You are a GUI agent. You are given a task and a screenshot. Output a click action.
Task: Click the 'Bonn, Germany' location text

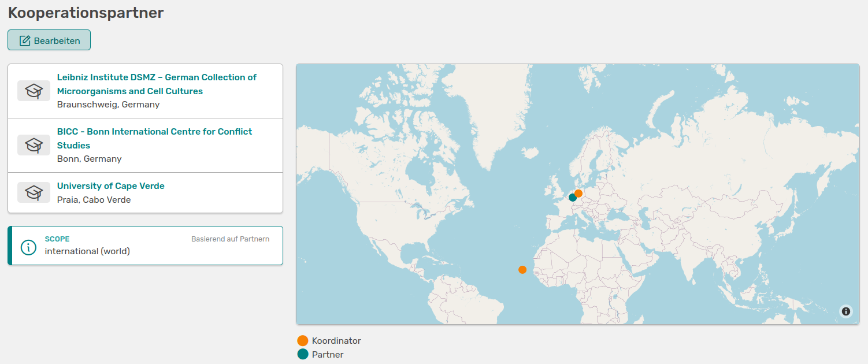click(x=89, y=159)
